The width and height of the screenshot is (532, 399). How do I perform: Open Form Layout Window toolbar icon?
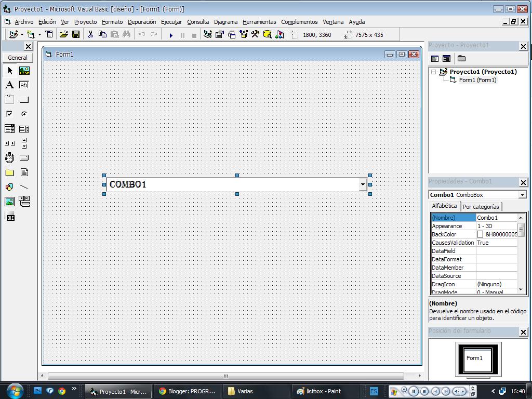tap(232, 35)
